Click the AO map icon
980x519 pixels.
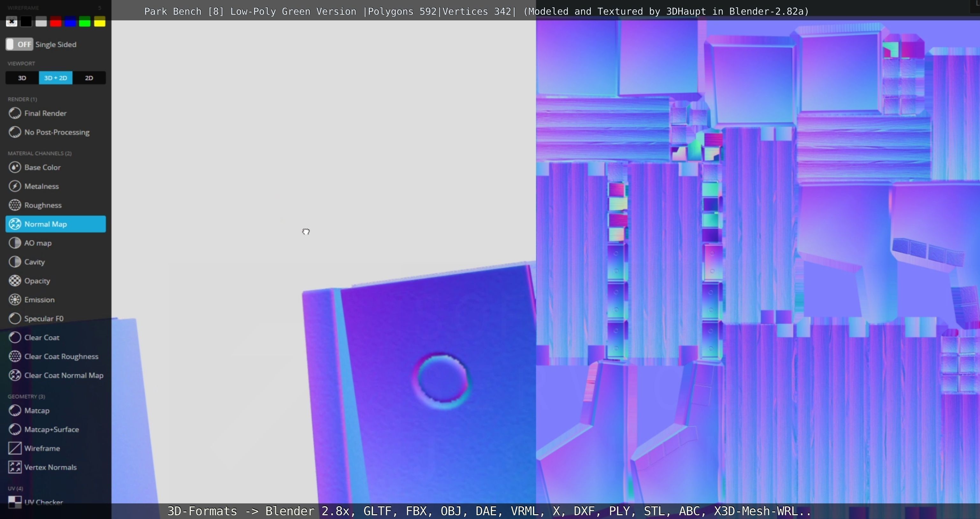coord(15,243)
